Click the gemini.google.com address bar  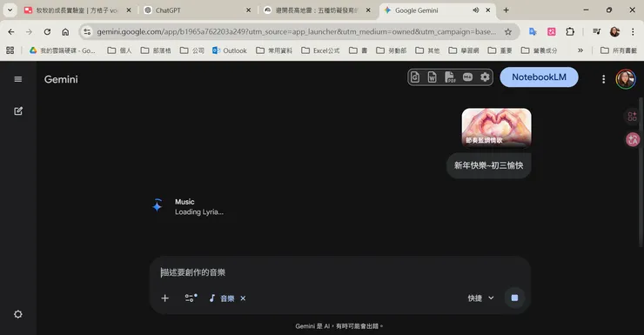[296, 31]
